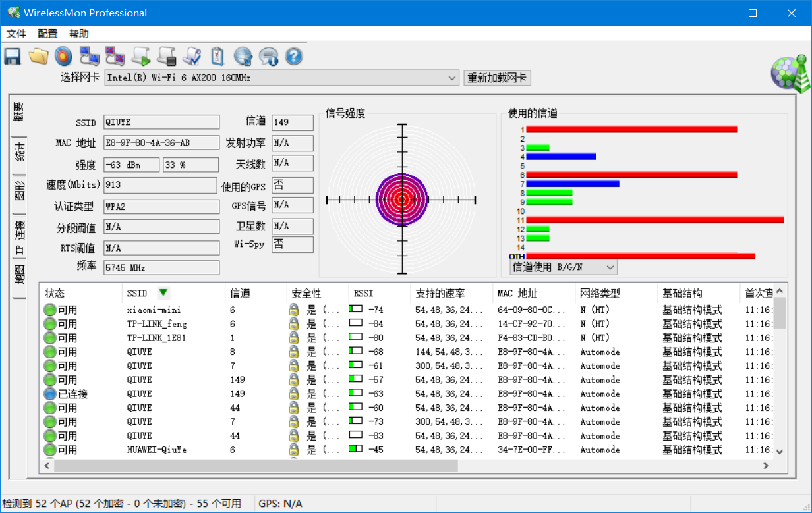Sort by the 安全性 column header
The height and width of the screenshot is (513, 812).
318,293
